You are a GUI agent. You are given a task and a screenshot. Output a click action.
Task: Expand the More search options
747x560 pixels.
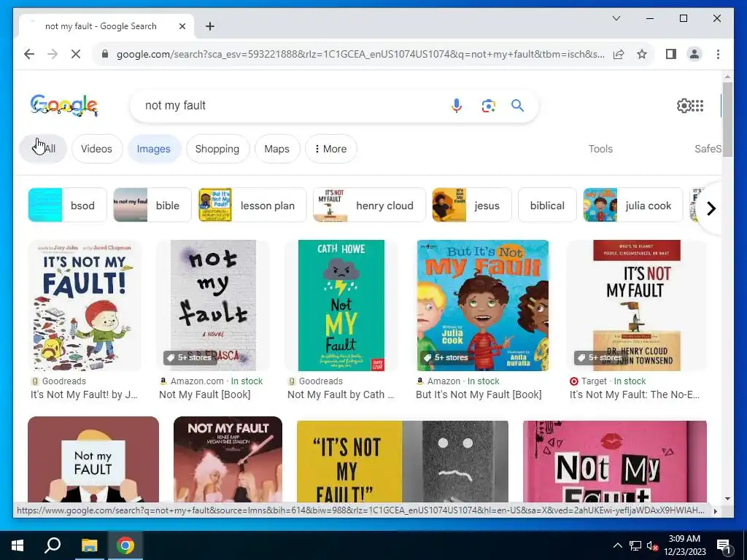pos(330,149)
